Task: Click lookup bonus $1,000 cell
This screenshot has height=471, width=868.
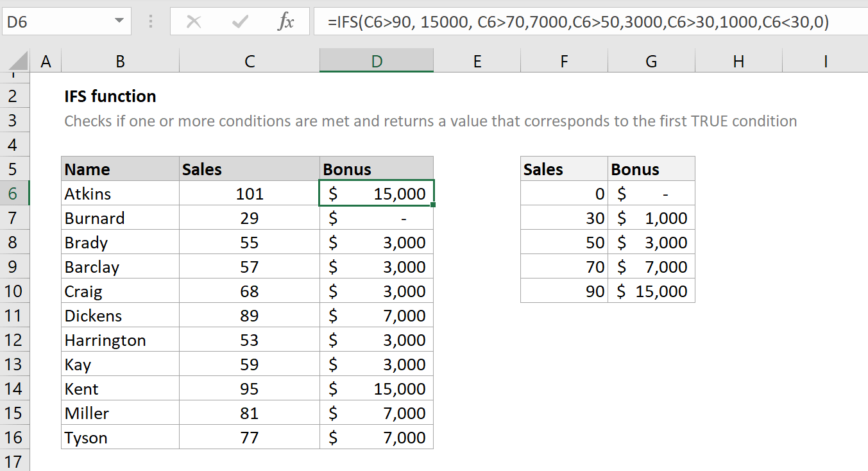Action: pos(651,218)
